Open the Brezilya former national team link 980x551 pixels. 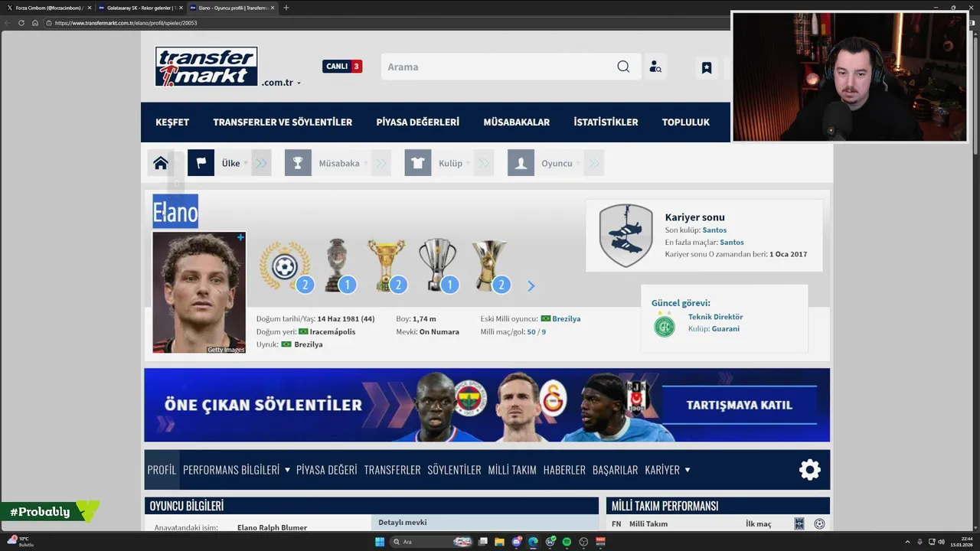(567, 318)
